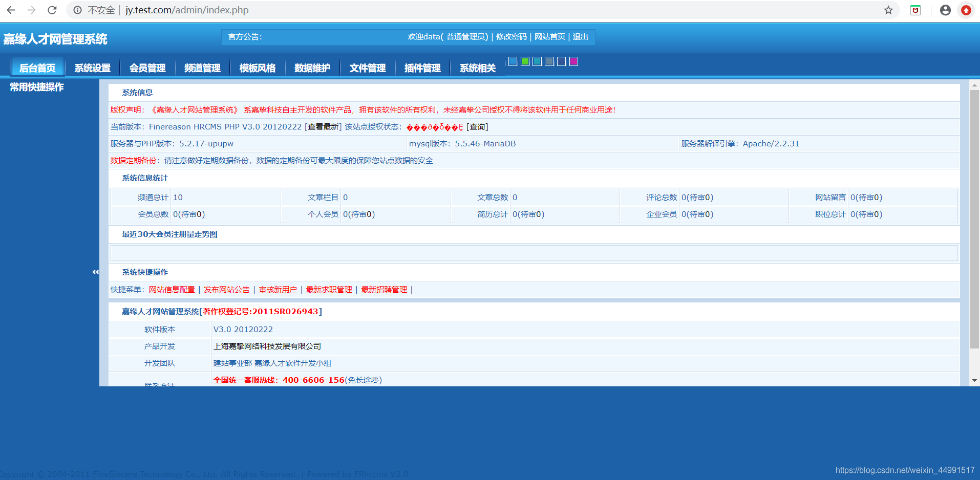The width and height of the screenshot is (980, 480).
Task: Click the 企业会员 label
Action: (x=662, y=214)
